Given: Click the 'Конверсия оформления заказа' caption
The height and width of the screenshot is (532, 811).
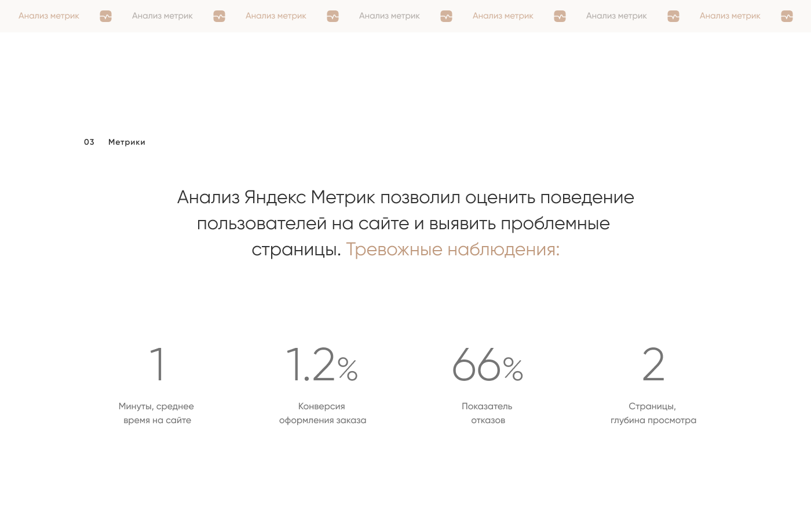Looking at the screenshot, I should click(322, 413).
